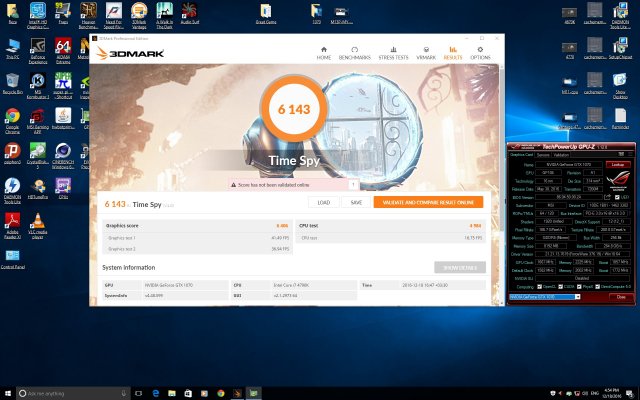The height and width of the screenshot is (400, 640).
Task: Click the Load result button
Action: pos(323,202)
